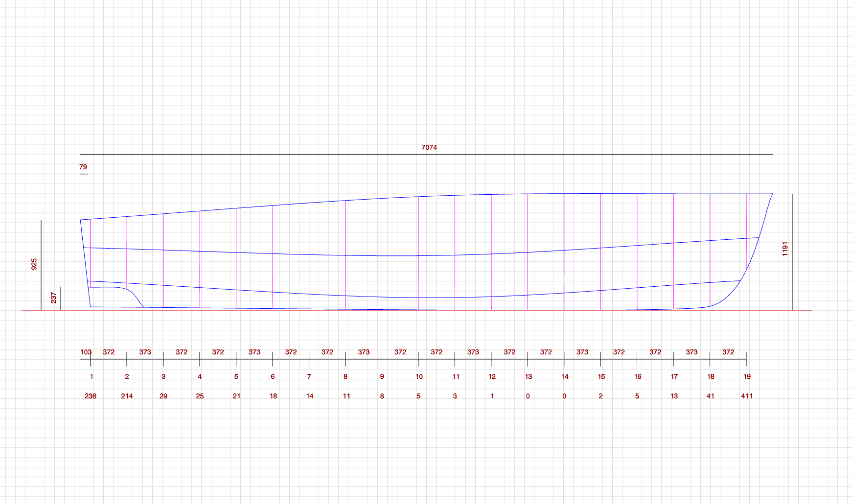853x504 pixels.
Task: Click the pointed bow tip of the hull
Action: click(772, 194)
